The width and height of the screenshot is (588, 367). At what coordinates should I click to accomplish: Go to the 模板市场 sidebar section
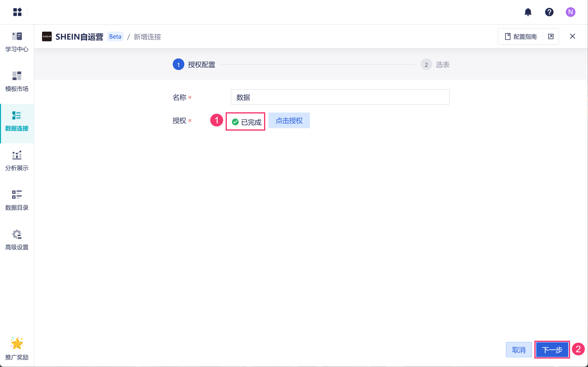coord(17,81)
